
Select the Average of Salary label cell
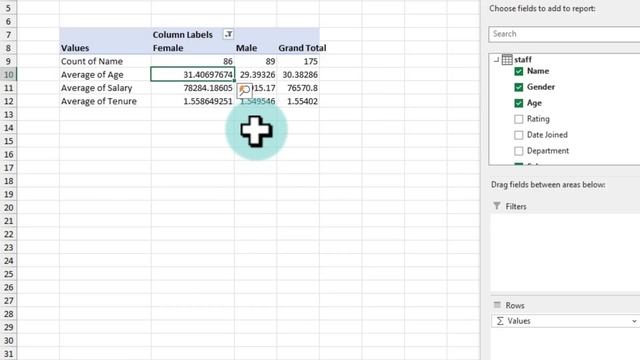(105, 88)
